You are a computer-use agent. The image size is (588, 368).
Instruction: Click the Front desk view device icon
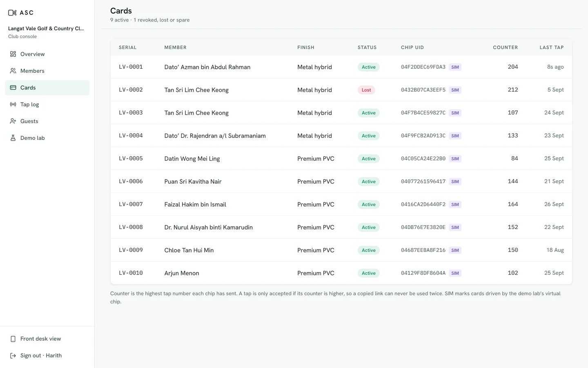[13, 339]
